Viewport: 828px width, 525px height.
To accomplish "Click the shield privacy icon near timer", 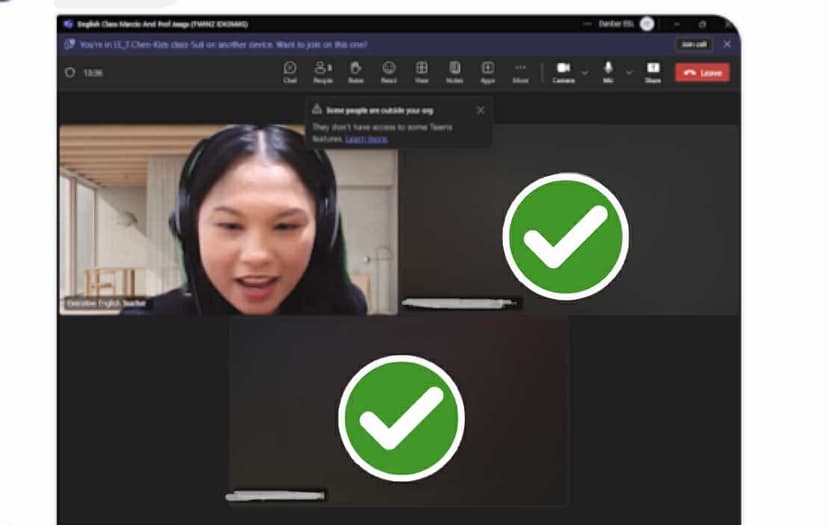I will (70, 73).
